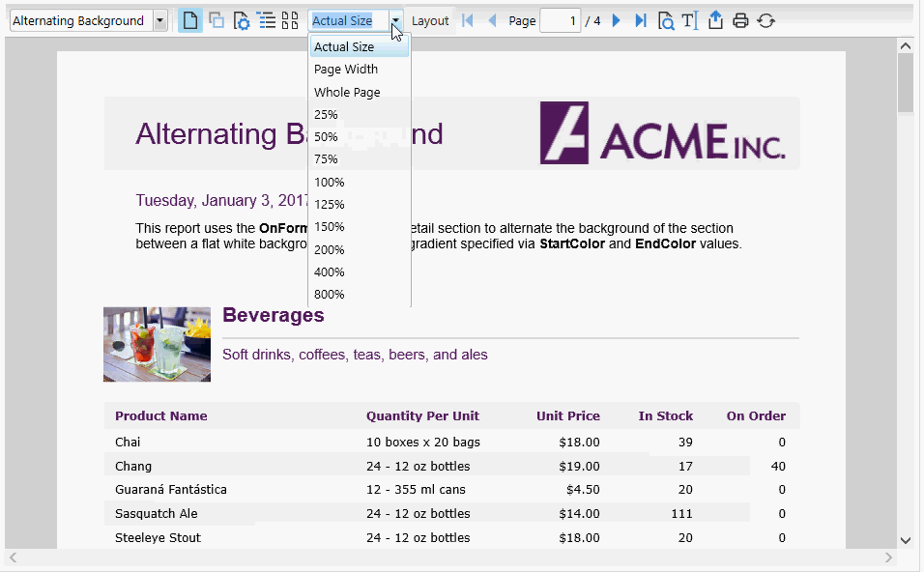The width and height of the screenshot is (924, 572).
Task: Go to the previous page
Action: (x=492, y=20)
